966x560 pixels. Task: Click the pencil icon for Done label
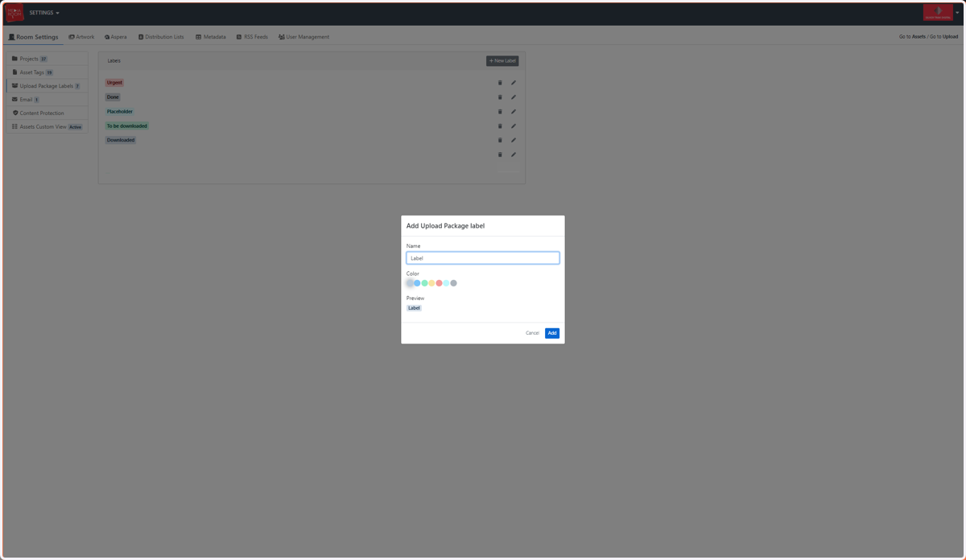coord(514,97)
